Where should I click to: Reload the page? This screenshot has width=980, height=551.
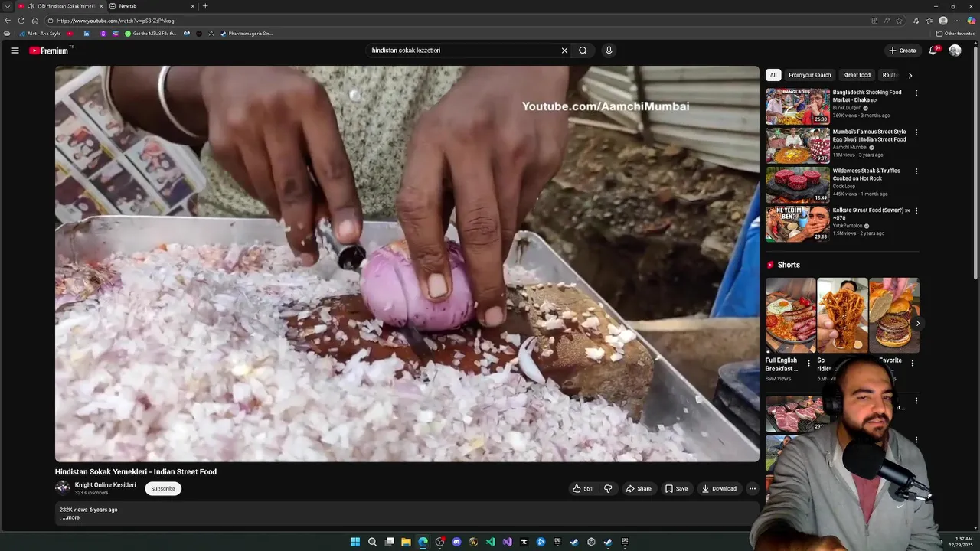pos(21,21)
